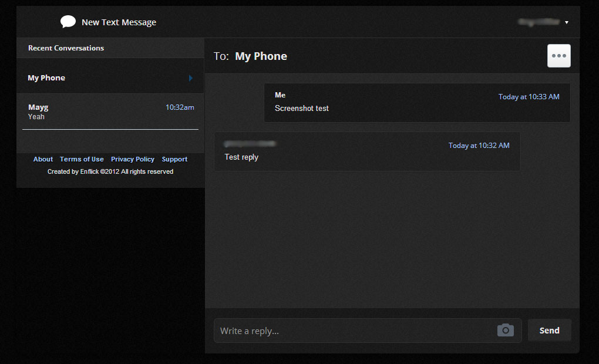The height and width of the screenshot is (364, 599).
Task: Click the Recent Conversations header
Action: [x=66, y=48]
